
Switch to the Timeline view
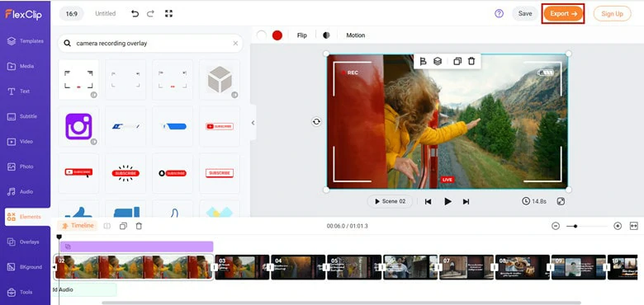78,226
